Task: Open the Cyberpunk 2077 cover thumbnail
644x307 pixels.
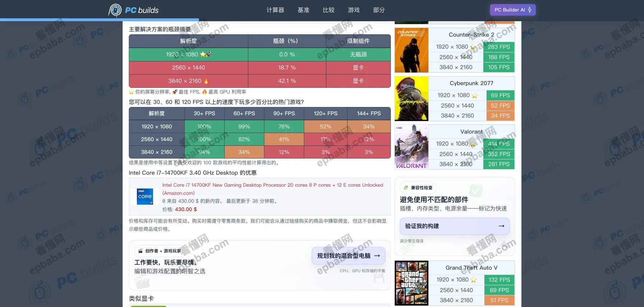Action: [x=411, y=98]
